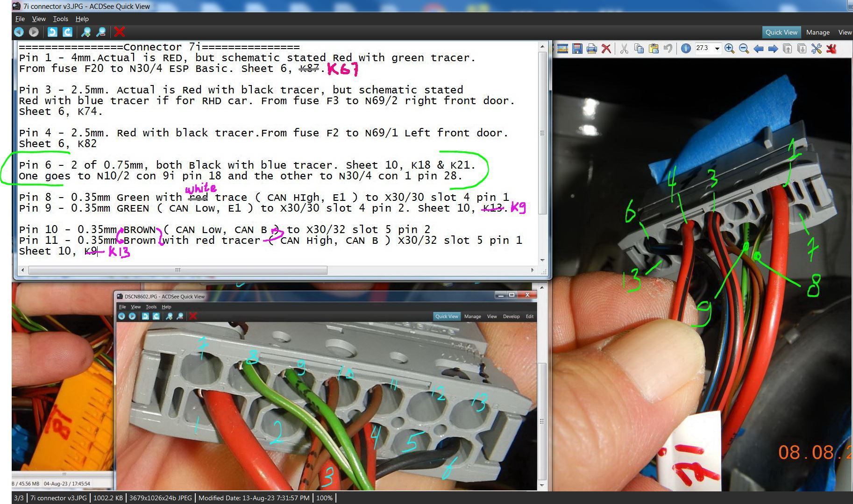Select the Develop tab in DSCN8602 window
The image size is (853, 504).
(511, 316)
